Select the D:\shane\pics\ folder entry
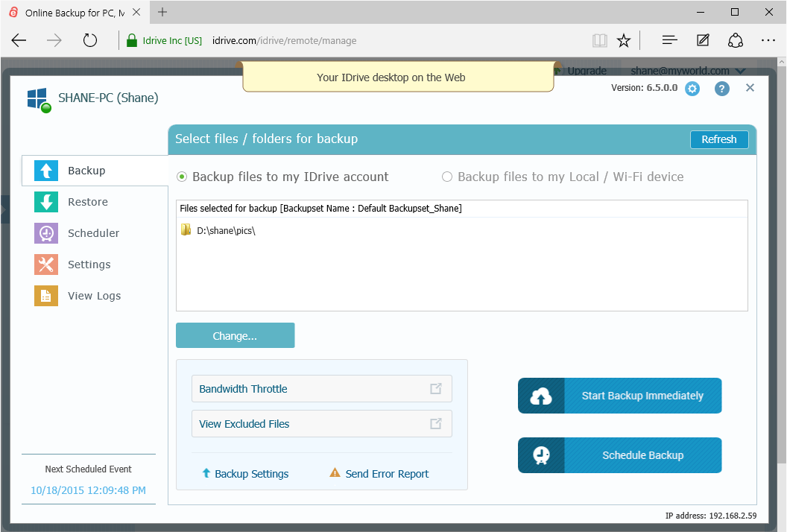This screenshot has width=787, height=532. coord(226,231)
